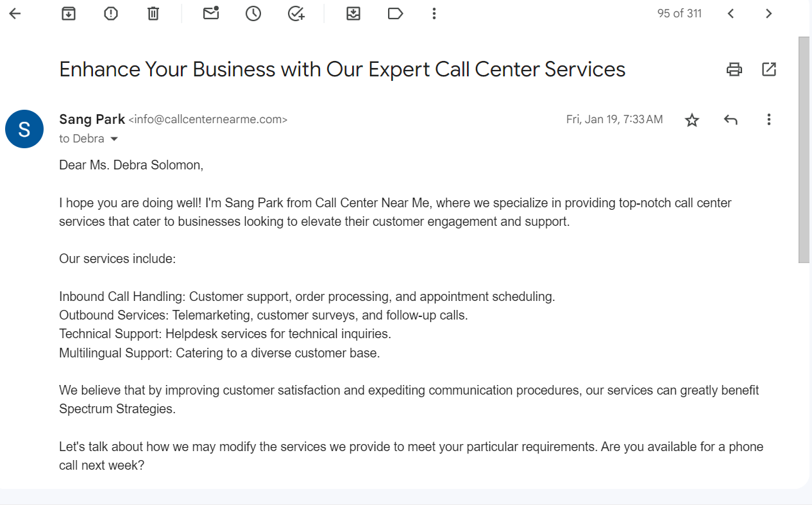Open the email in new window
This screenshot has height=505, width=812.
pos(769,69)
